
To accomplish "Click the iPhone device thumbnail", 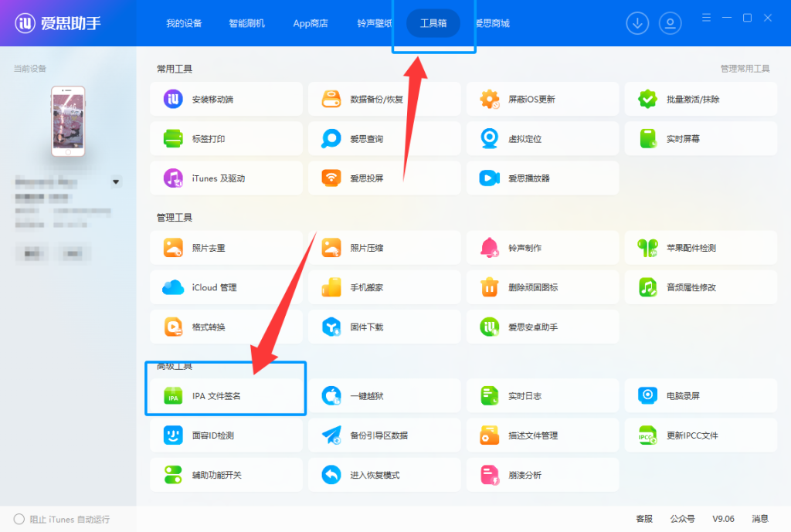I will click(x=68, y=121).
